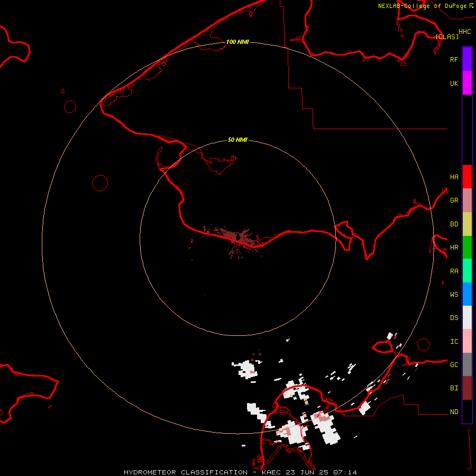Click the KAEC station identifier

[x=271, y=472]
